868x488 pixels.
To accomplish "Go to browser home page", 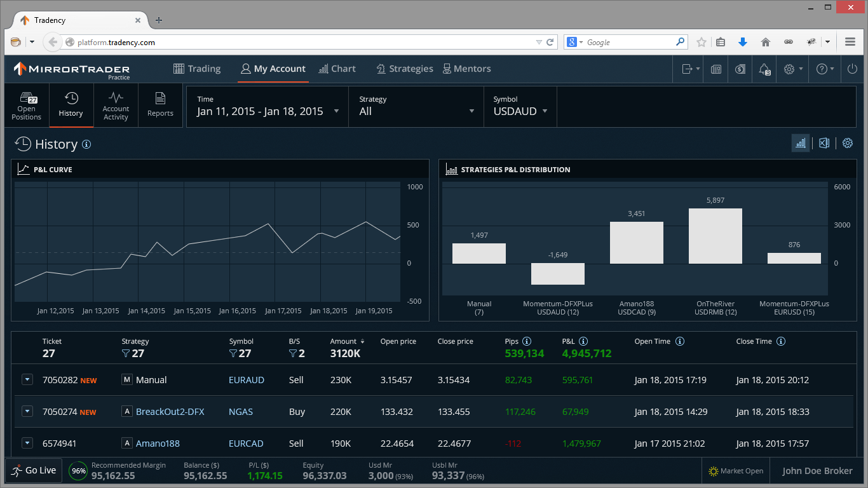I will 766,43.
